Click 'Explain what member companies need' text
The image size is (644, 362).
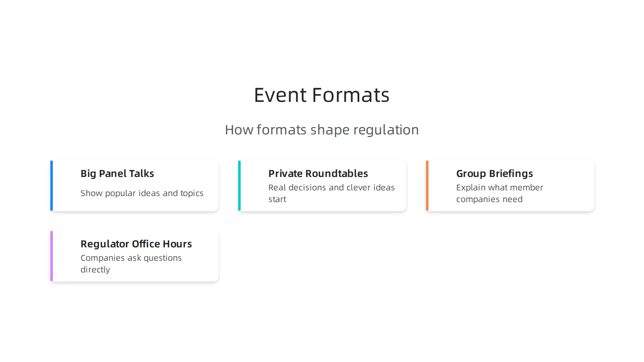[499, 193]
